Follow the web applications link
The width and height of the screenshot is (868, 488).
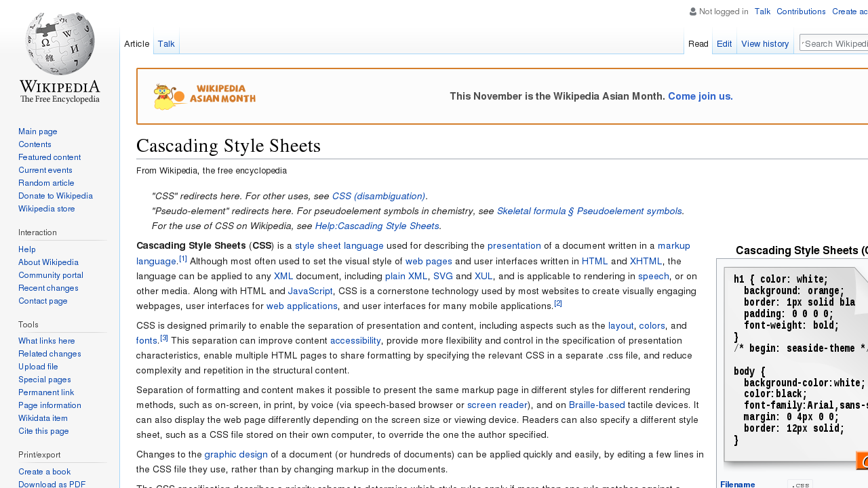(302, 306)
